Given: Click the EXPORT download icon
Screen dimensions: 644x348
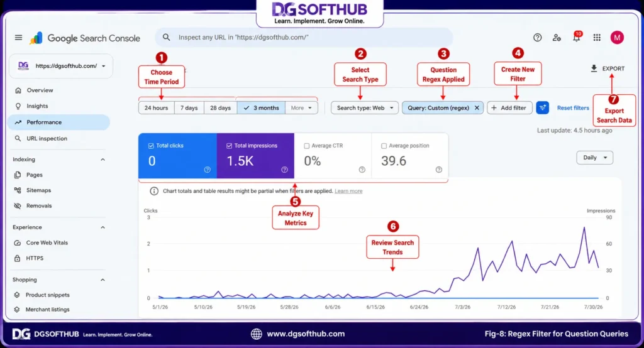Looking at the screenshot, I should click(x=594, y=68).
